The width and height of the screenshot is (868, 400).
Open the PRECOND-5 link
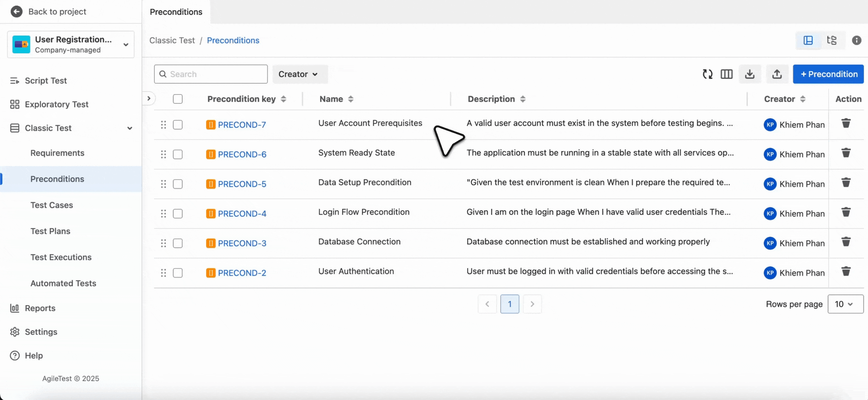point(242,184)
